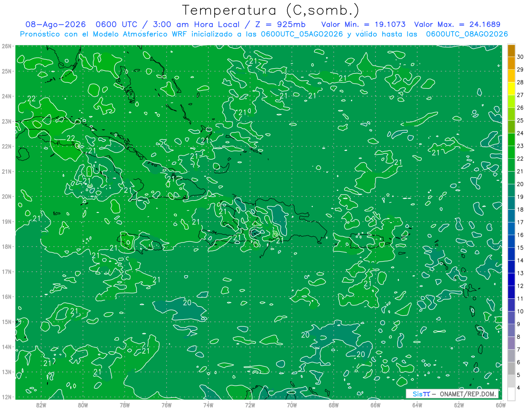The height and width of the screenshot is (411, 532).
Task: Click latitude axis label '23N'
Action: 7,121
